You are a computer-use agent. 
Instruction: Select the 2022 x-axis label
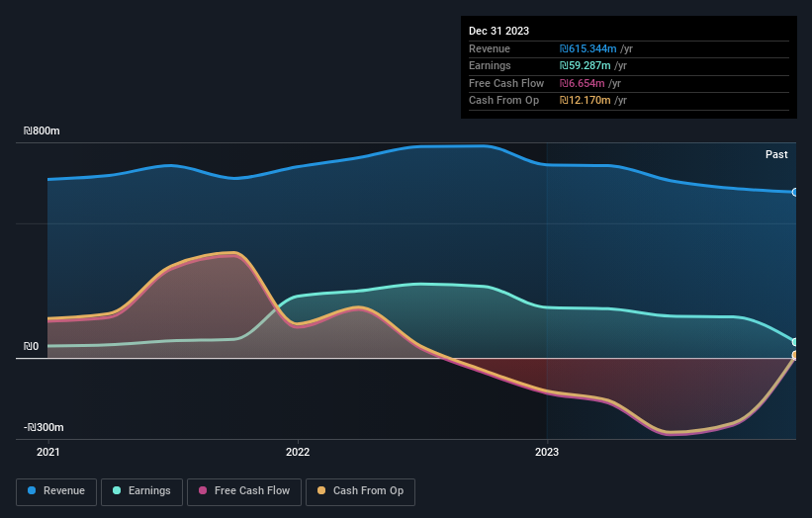298,452
